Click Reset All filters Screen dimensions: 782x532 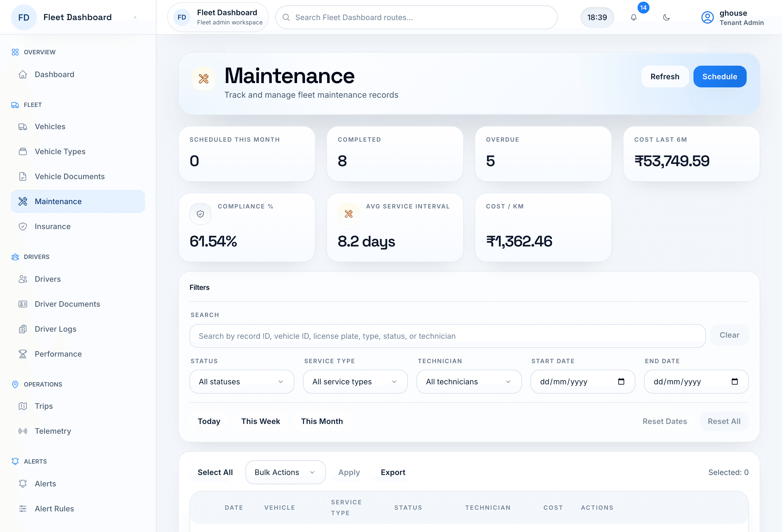pyautogui.click(x=724, y=421)
